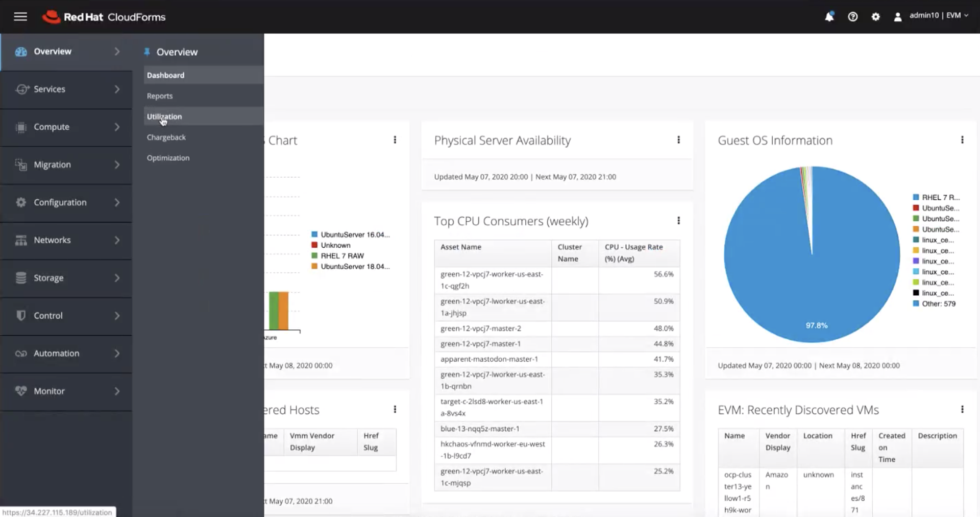Image resolution: width=980 pixels, height=517 pixels.
Task: Open kebab menu of Recently Discovered VMs
Action: (x=962, y=409)
